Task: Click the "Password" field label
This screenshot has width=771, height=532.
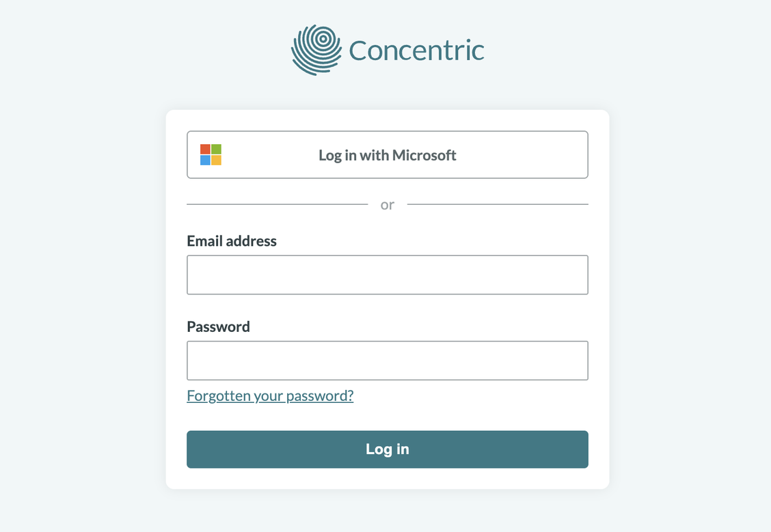Action: (218, 326)
